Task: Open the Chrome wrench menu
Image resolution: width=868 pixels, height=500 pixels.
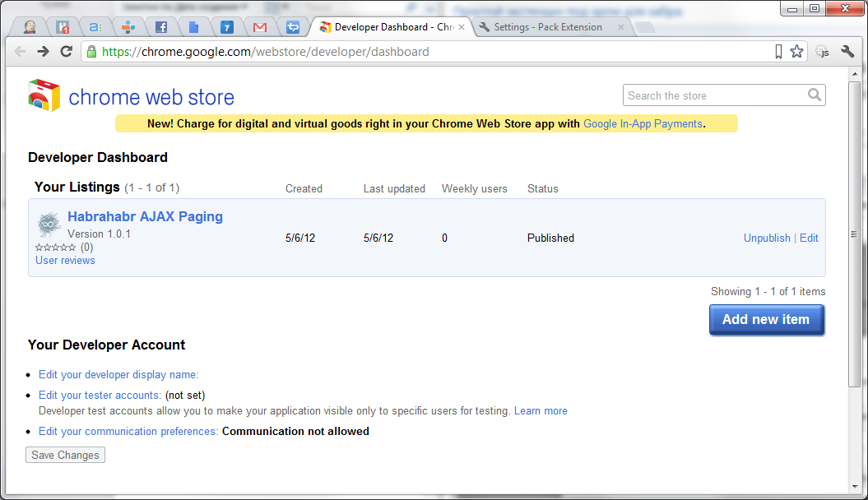Action: click(x=847, y=52)
